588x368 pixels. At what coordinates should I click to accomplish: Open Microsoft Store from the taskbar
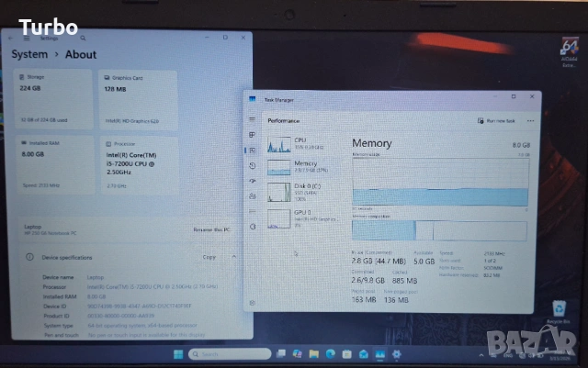tap(347, 353)
